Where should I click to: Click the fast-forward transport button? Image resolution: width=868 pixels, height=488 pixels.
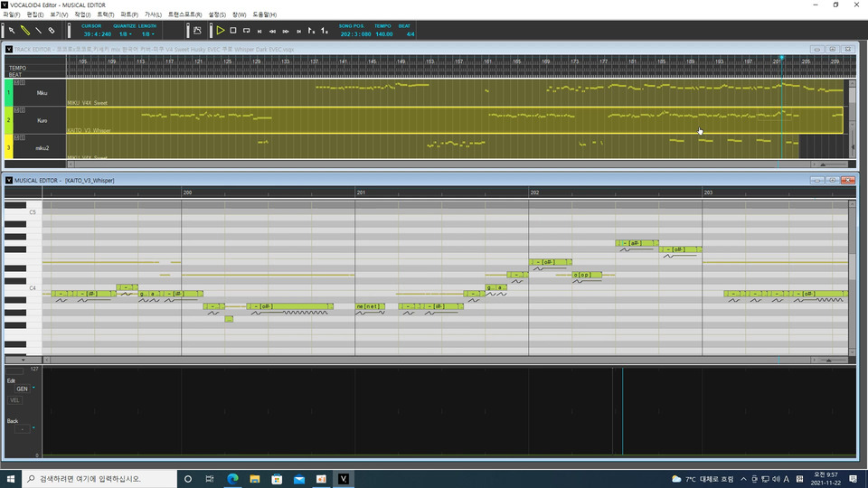(x=286, y=31)
